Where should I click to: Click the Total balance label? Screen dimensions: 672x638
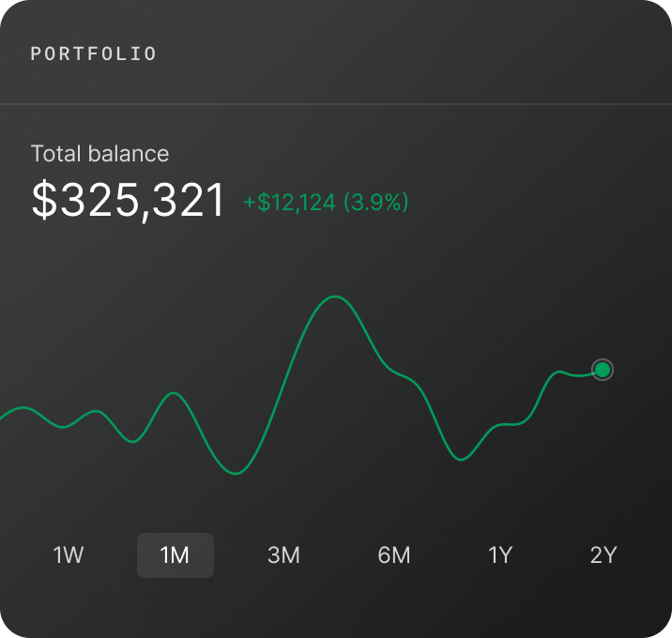coord(99,154)
